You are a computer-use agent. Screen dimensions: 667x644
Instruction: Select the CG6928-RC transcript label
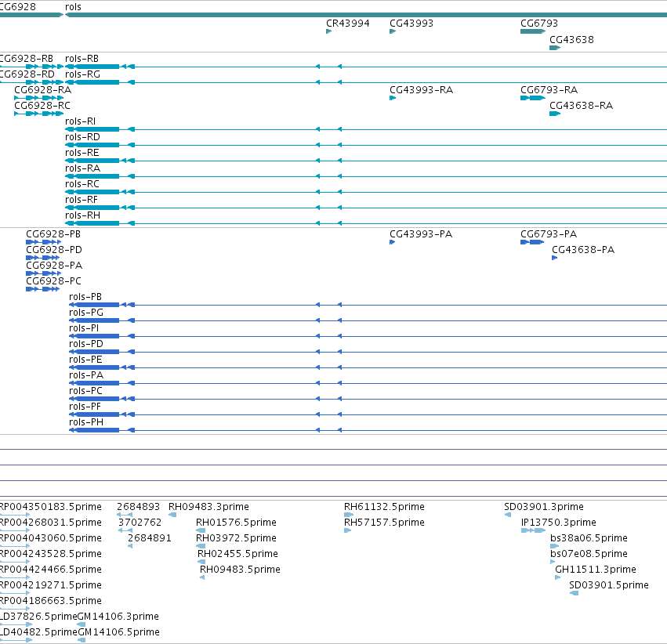pos(42,106)
